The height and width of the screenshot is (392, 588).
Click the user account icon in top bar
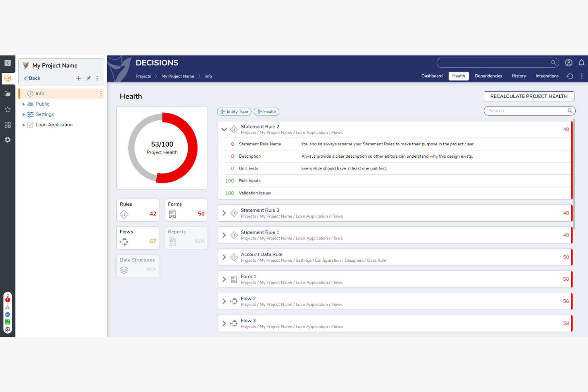569,62
